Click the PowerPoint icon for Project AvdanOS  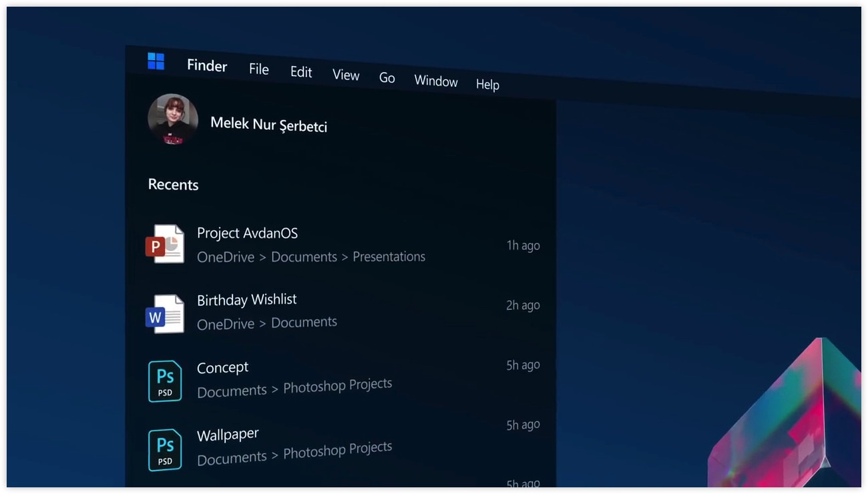[165, 244]
